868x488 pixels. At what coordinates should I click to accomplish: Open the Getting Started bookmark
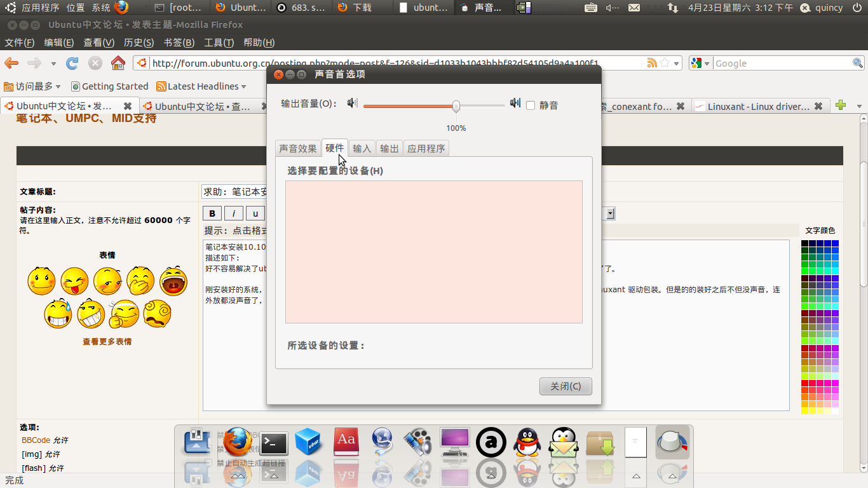(109, 86)
